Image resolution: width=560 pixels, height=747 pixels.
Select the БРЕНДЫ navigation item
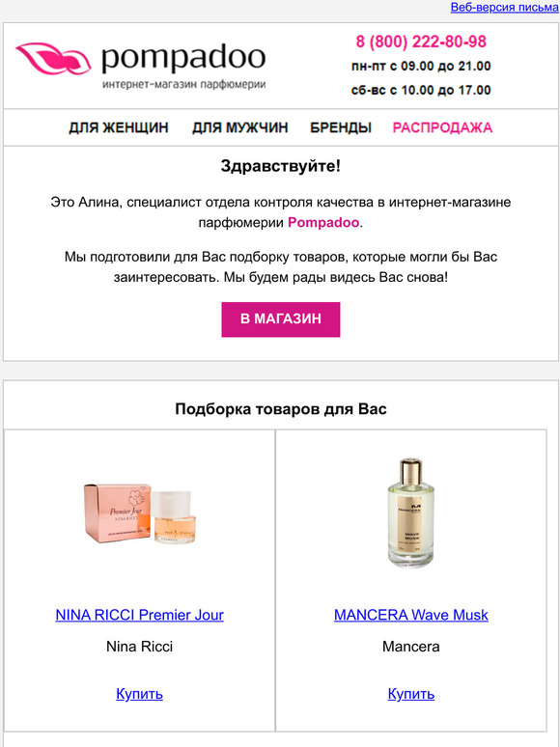(x=341, y=127)
